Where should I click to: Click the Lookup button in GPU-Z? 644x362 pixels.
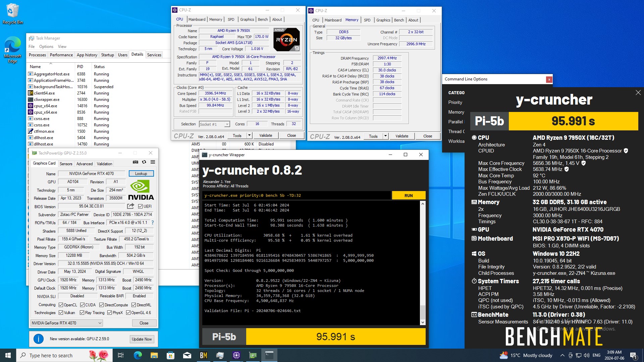click(x=141, y=174)
